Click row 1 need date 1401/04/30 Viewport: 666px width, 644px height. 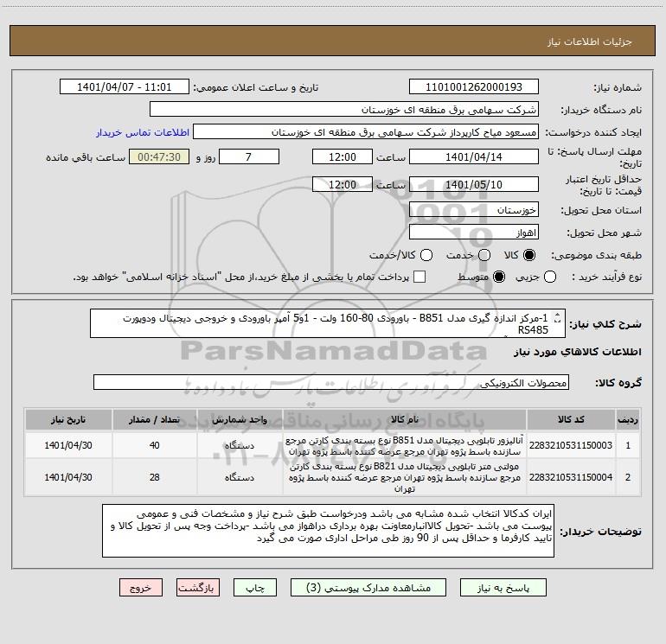click(x=68, y=445)
